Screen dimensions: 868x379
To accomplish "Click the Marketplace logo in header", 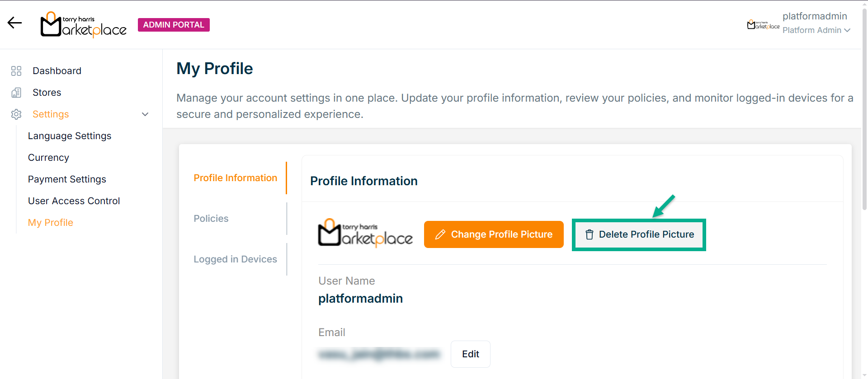I will coord(84,24).
